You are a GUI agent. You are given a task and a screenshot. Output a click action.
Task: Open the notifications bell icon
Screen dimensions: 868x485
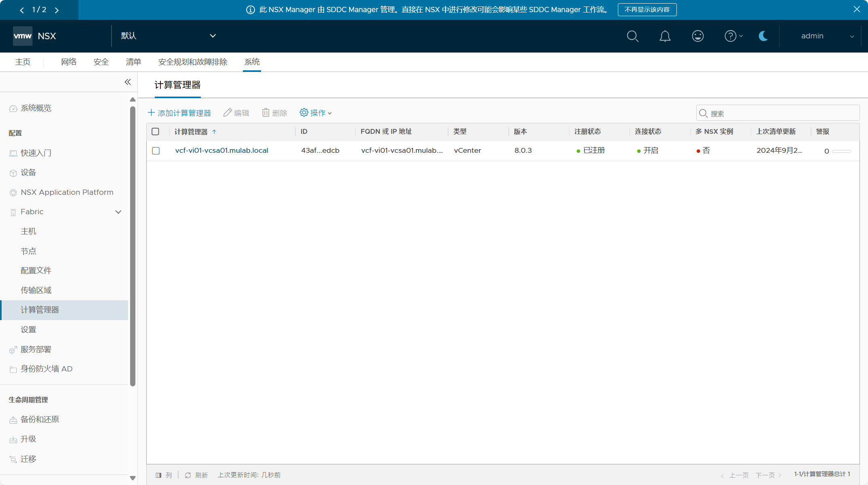pos(665,36)
